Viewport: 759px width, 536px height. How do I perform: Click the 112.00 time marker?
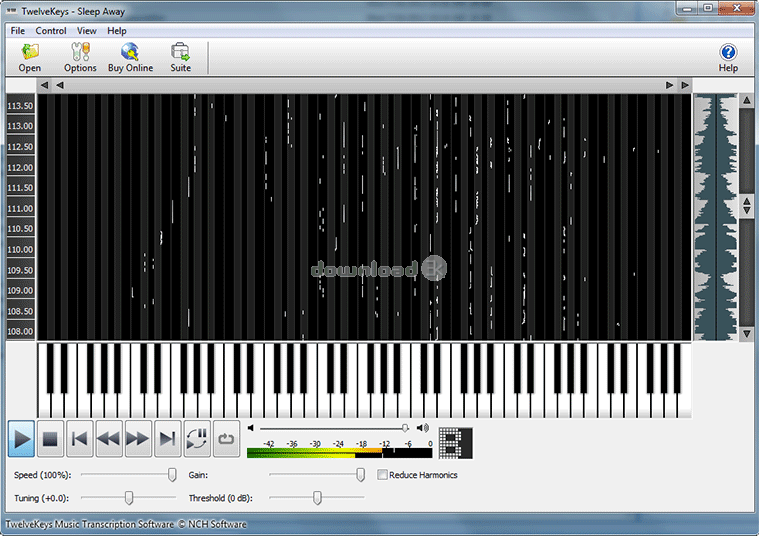pyautogui.click(x=20, y=168)
